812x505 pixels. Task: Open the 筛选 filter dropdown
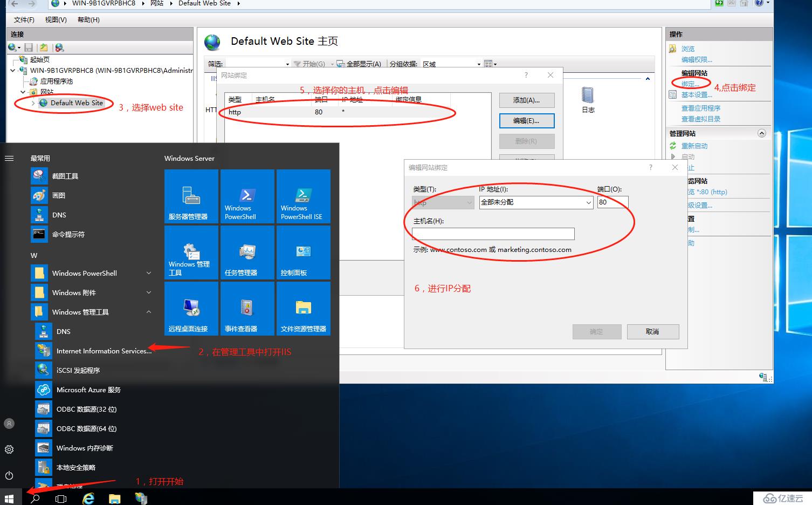coord(287,64)
